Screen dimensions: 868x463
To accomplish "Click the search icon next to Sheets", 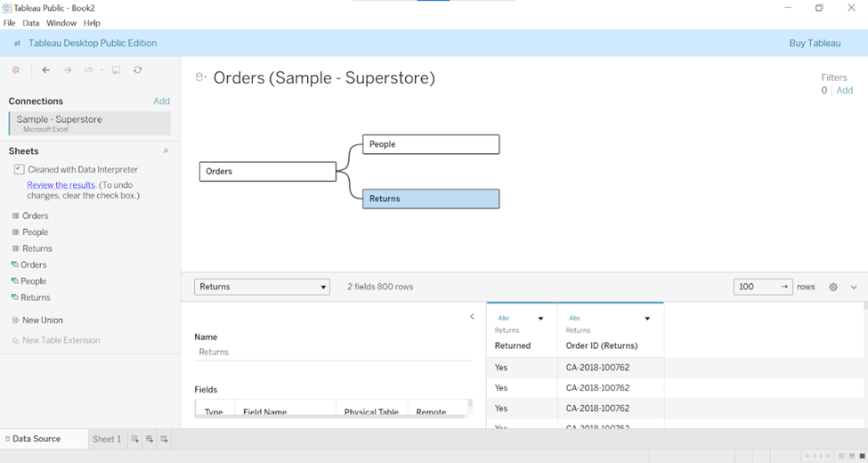I will pos(166,151).
